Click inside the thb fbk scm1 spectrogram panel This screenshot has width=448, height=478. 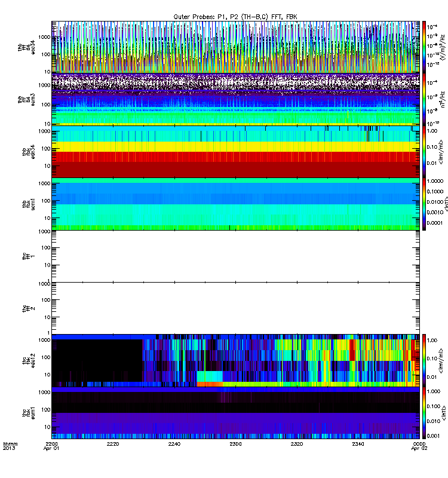coord(235,204)
